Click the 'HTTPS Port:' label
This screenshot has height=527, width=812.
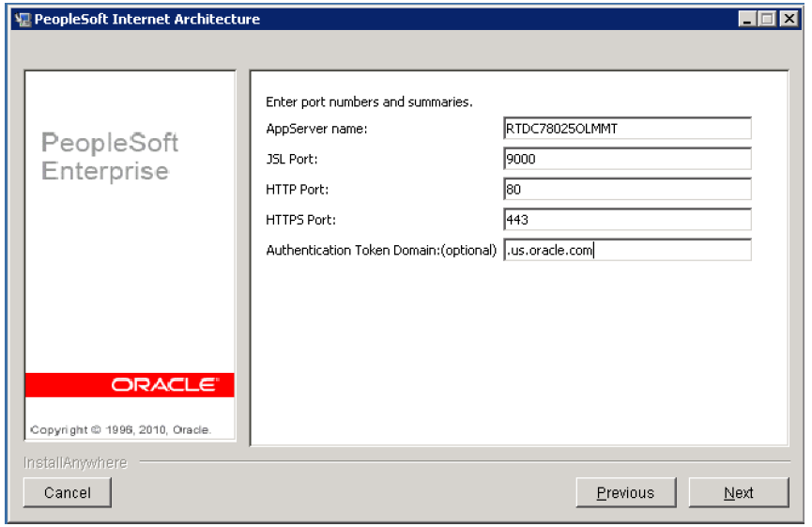pyautogui.click(x=301, y=220)
